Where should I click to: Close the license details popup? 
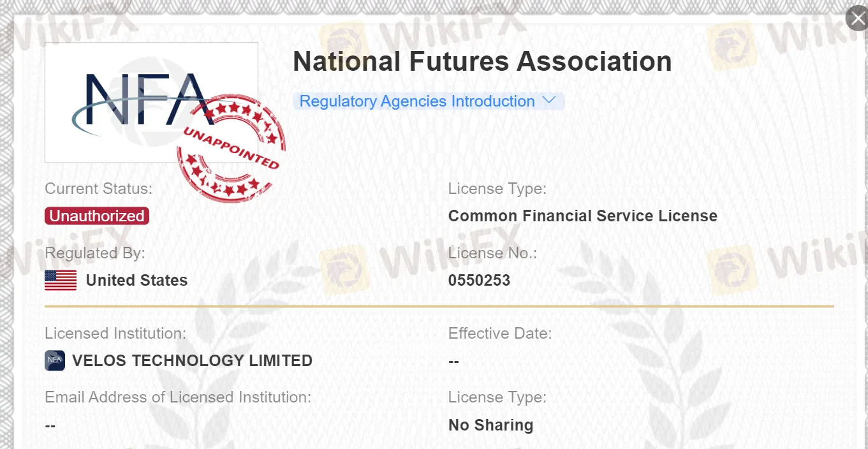pyautogui.click(x=857, y=18)
